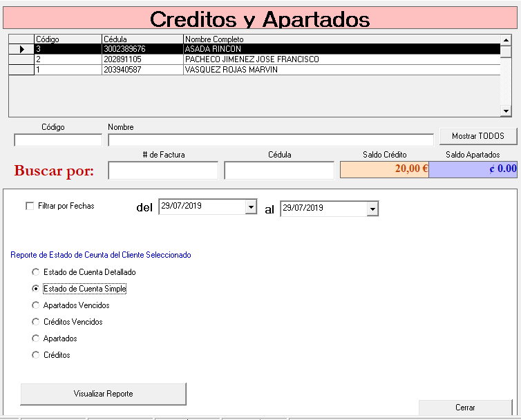Click the # de Factura input field
The image size is (521, 420).
pyautogui.click(x=163, y=170)
